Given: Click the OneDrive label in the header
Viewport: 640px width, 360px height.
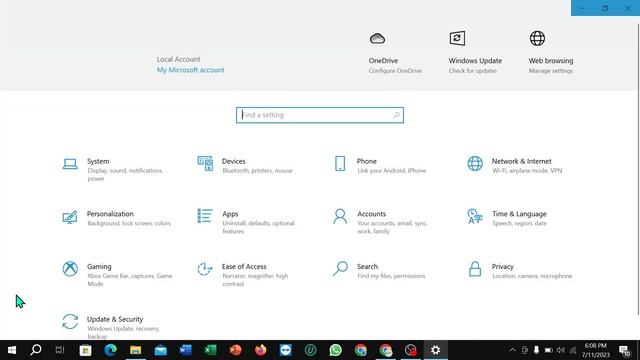Looking at the screenshot, I should (383, 60).
